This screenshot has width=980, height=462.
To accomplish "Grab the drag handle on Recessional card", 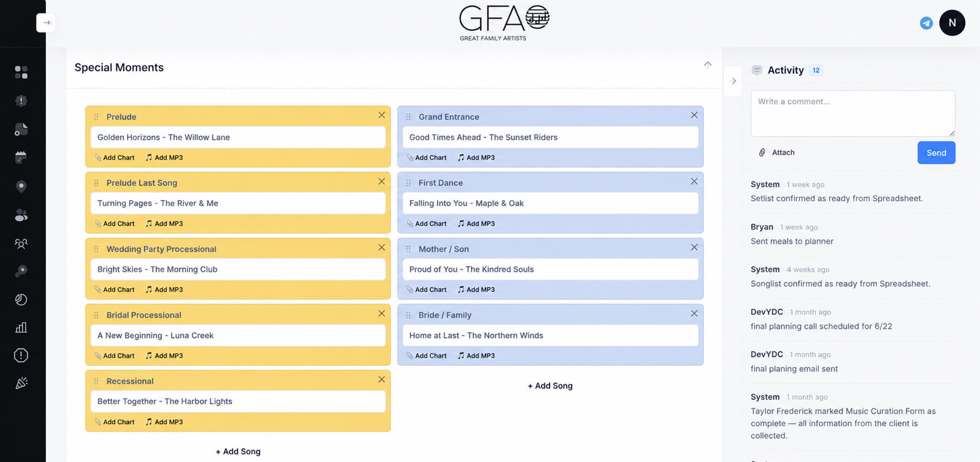I will coord(96,381).
